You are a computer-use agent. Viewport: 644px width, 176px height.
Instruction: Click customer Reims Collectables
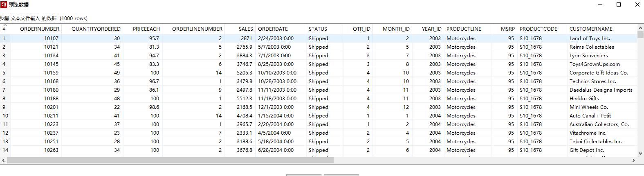click(x=592, y=47)
